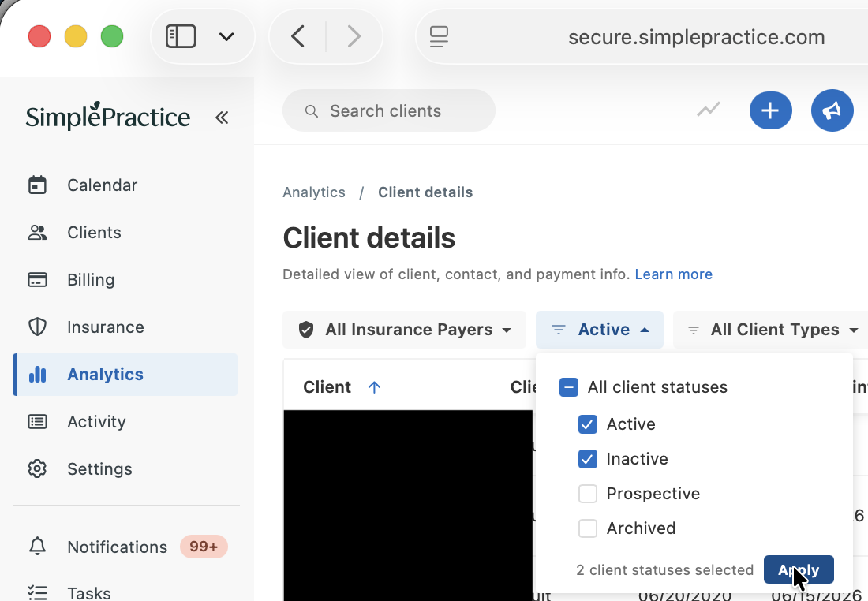The image size is (868, 601).
Task: Click the Activity list icon
Action: coord(37,422)
